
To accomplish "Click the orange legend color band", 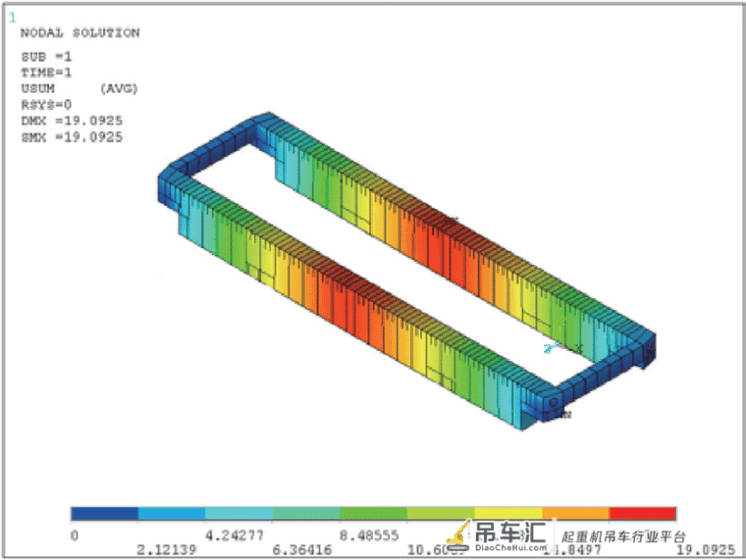I will coord(576,514).
